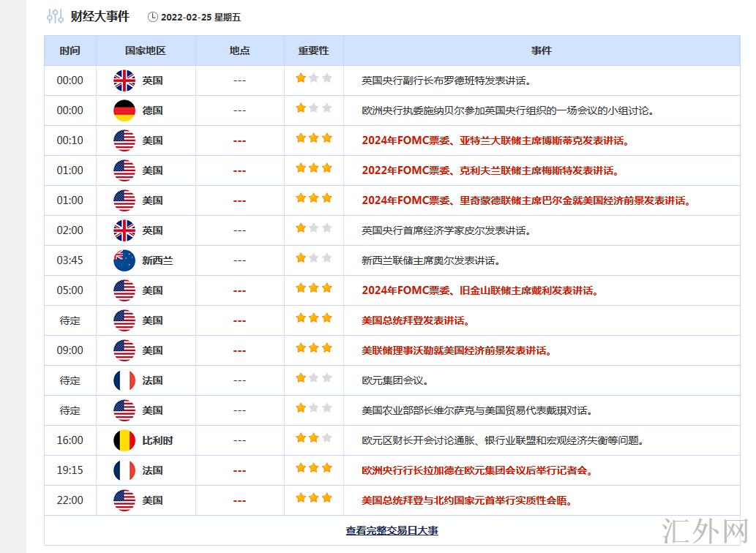Image resolution: width=756 pixels, height=553 pixels.
Task: Click the 事件 column header
Action: [542, 50]
